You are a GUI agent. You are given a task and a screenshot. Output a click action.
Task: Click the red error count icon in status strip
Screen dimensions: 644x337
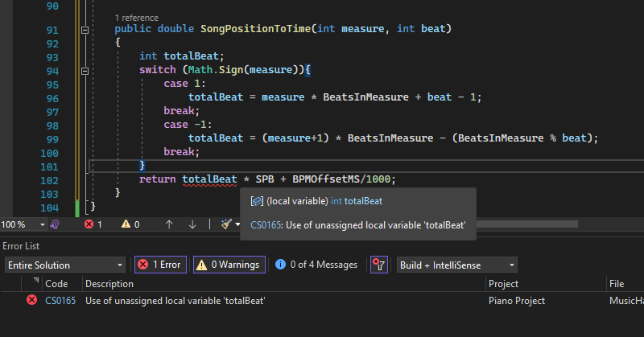click(89, 224)
